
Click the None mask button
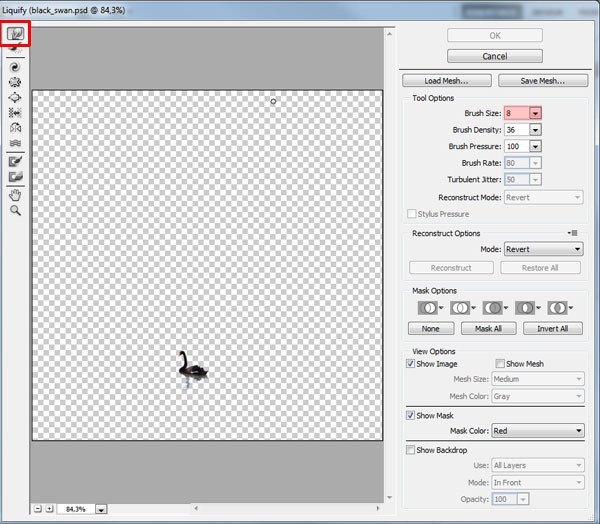pyautogui.click(x=431, y=328)
